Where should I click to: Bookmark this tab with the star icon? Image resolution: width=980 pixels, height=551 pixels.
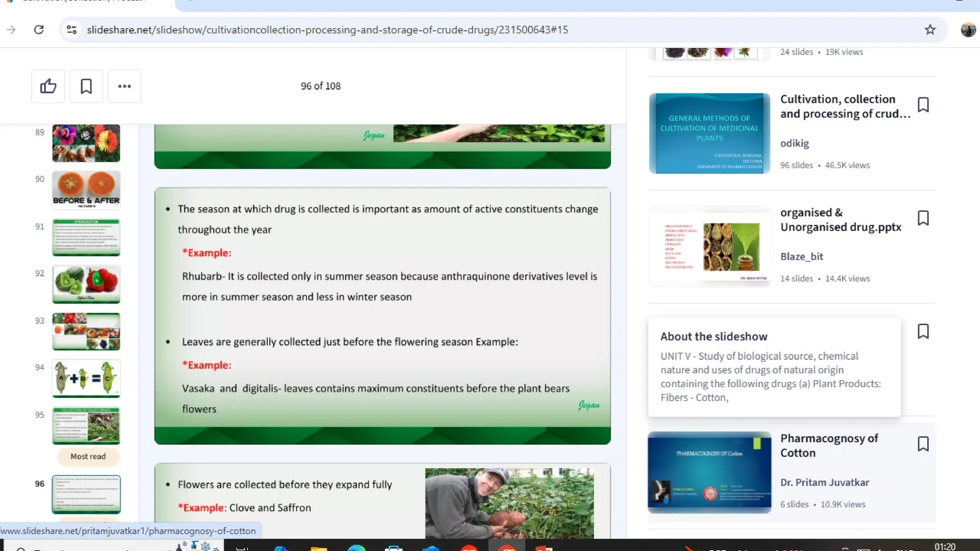[930, 30]
